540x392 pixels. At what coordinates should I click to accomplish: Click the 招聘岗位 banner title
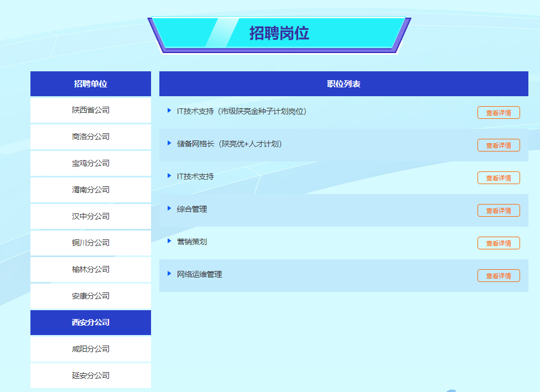pos(279,33)
